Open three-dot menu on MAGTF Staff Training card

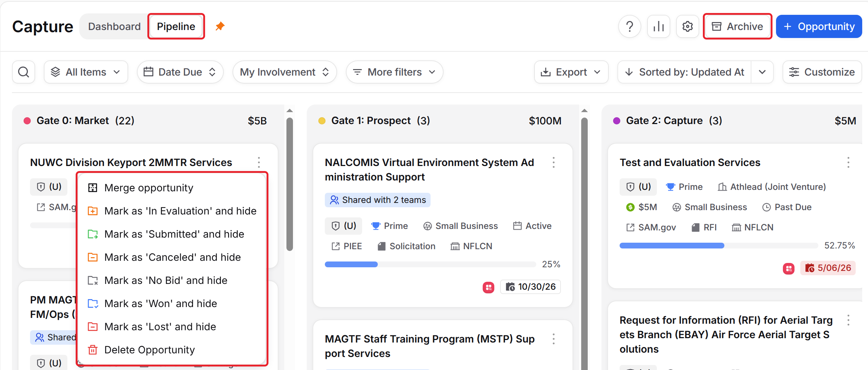point(554,339)
